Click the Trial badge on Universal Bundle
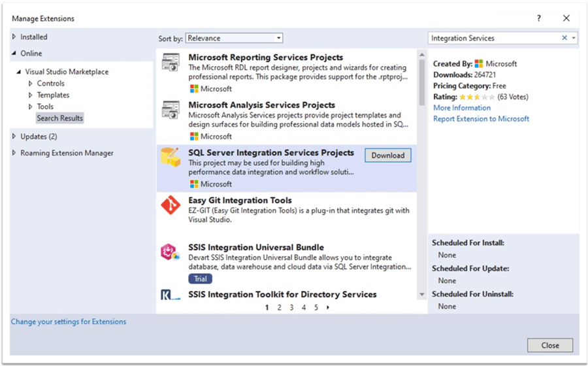 (201, 278)
